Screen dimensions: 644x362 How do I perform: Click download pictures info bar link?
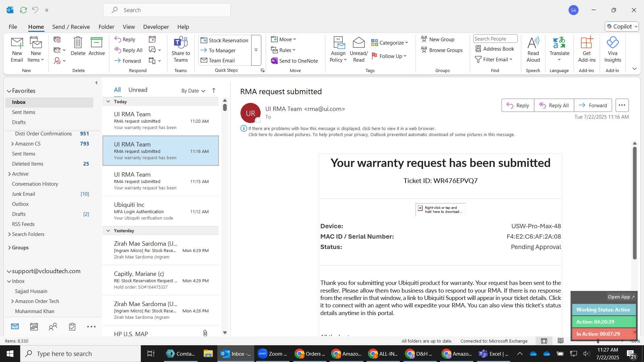[x=381, y=135]
